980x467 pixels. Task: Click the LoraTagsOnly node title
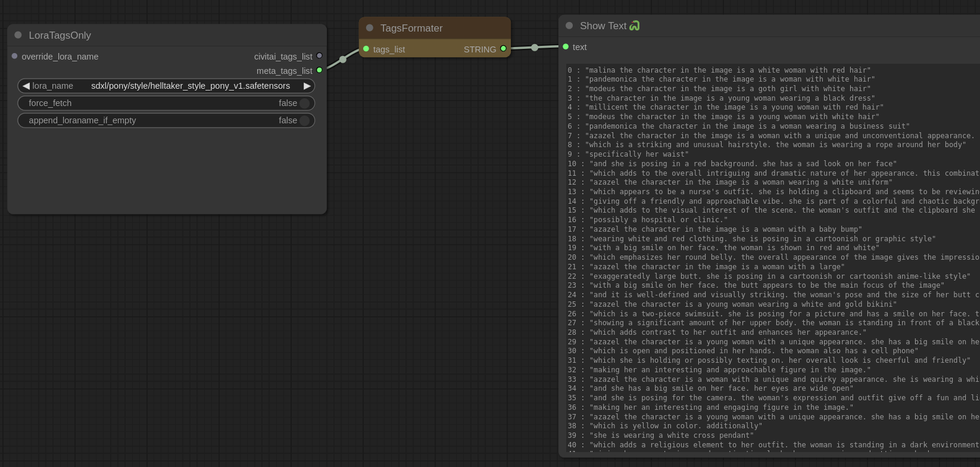[60, 35]
